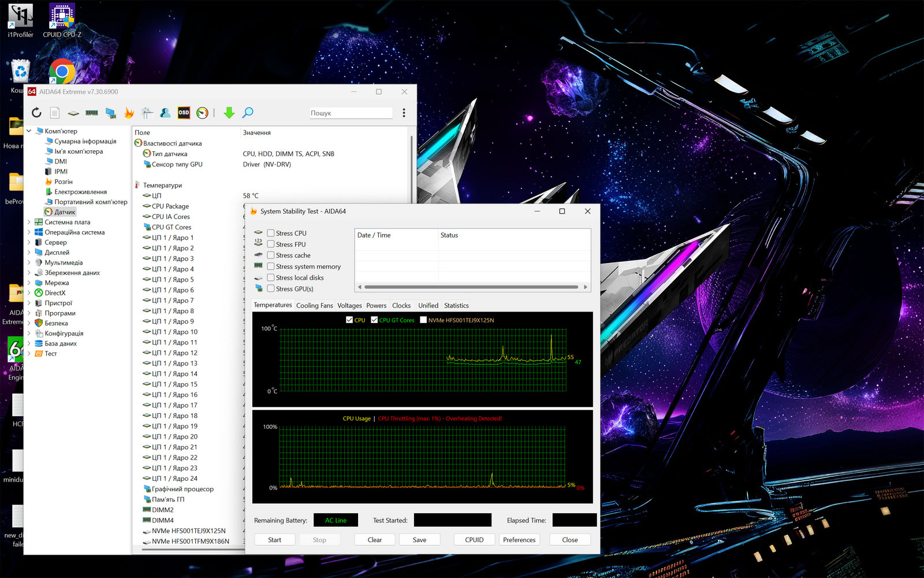The width and height of the screenshot is (924, 578).
Task: Click the CPUID button
Action: point(475,540)
